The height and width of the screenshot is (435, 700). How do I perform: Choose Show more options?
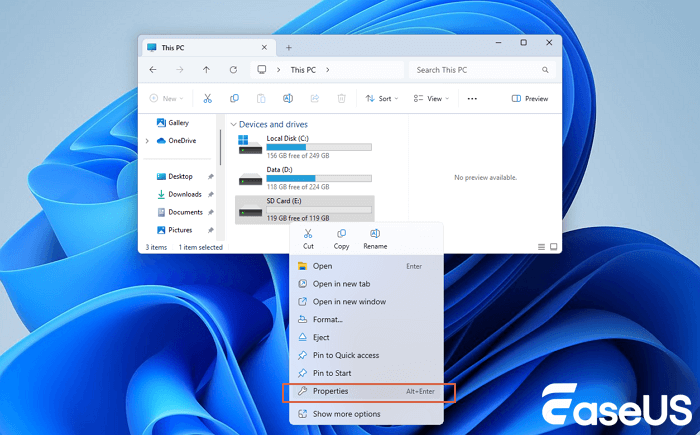tap(366, 414)
